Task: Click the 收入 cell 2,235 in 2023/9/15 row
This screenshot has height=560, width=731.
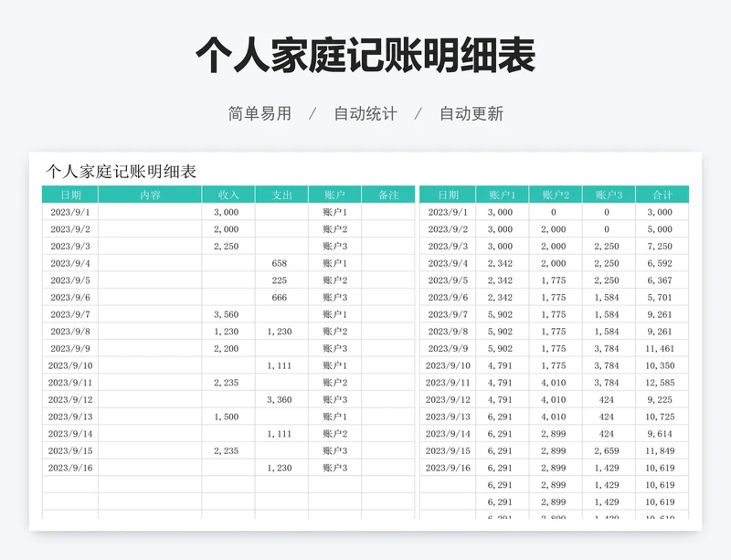Action: point(227,451)
